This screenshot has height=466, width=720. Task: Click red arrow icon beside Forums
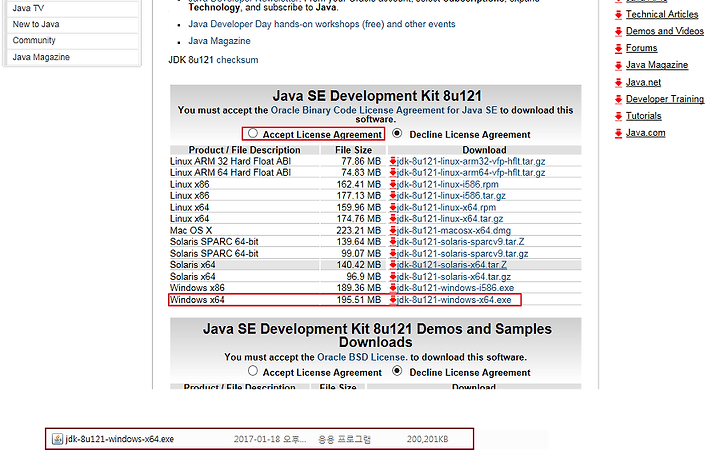point(619,49)
